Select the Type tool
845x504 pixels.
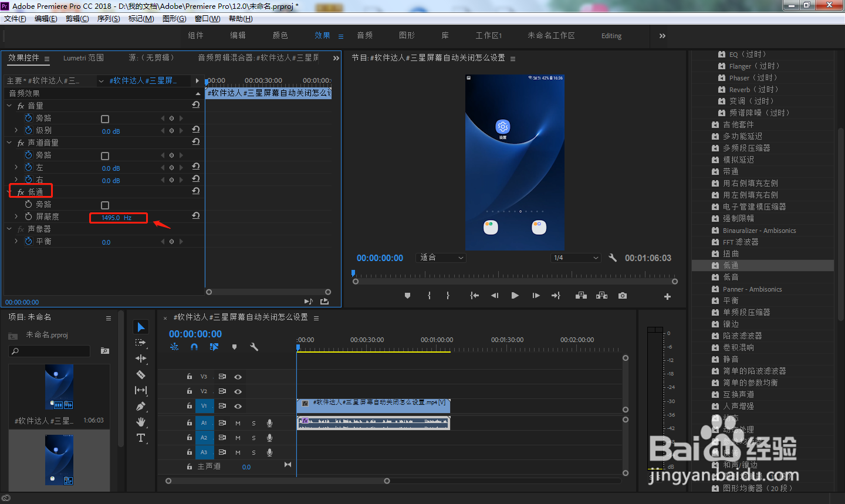click(141, 438)
